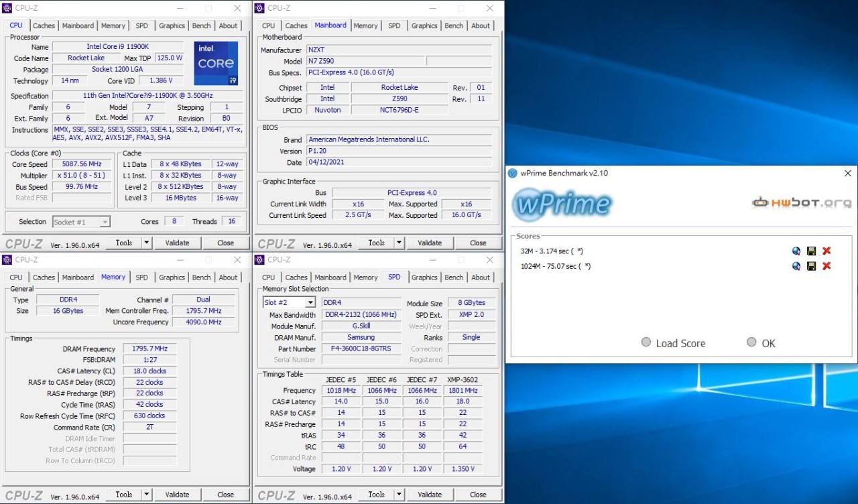Click the wPrime Benchmark title bar icon
This screenshot has width=858, height=504.
point(513,173)
